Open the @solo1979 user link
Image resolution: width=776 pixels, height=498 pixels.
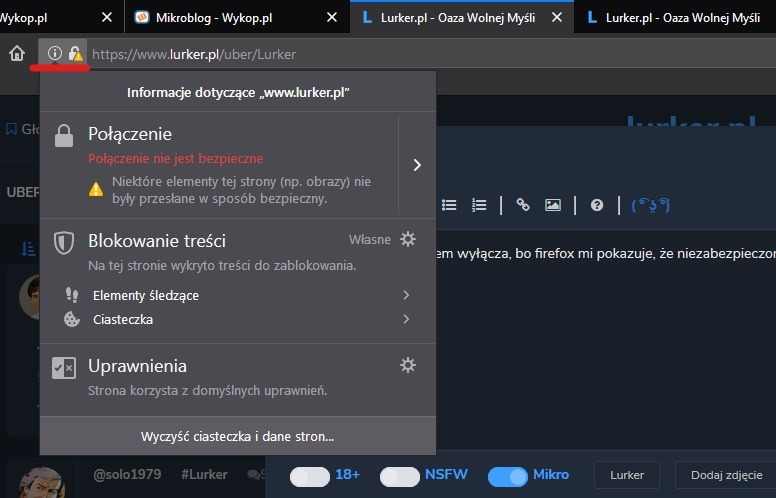[127, 474]
